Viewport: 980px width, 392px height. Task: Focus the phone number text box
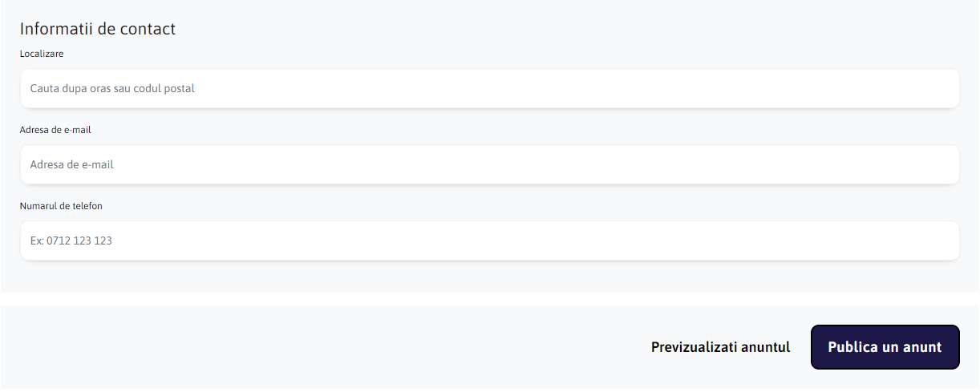[489, 240]
